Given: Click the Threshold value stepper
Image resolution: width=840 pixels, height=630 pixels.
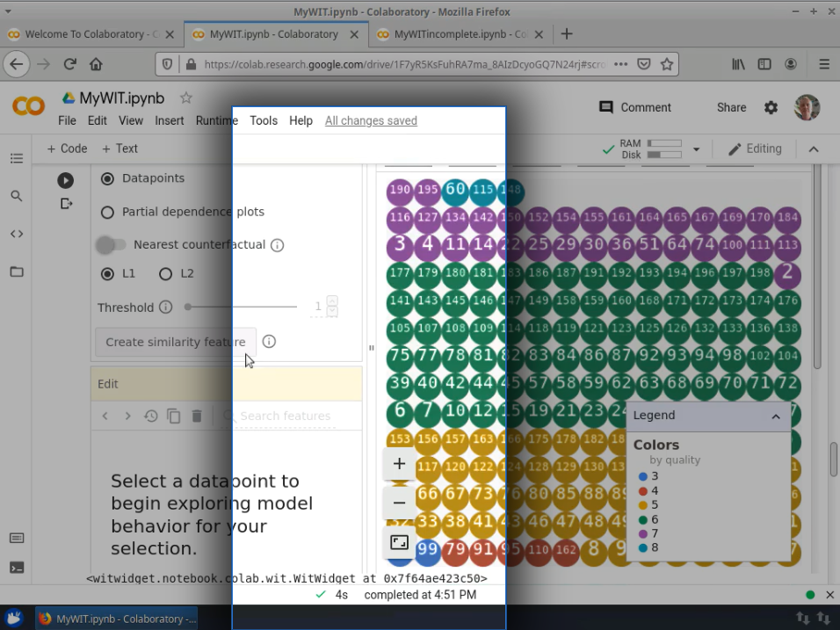Looking at the screenshot, I should (332, 307).
